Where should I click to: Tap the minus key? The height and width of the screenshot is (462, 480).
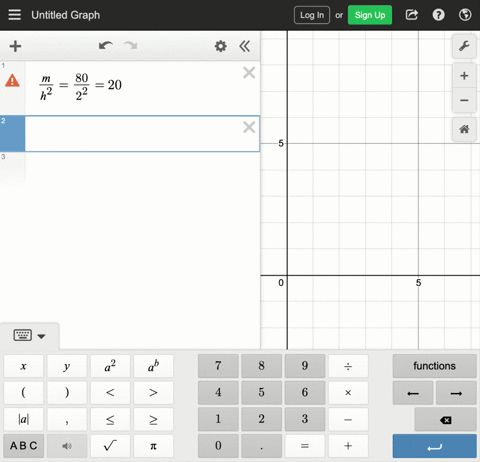(348, 419)
